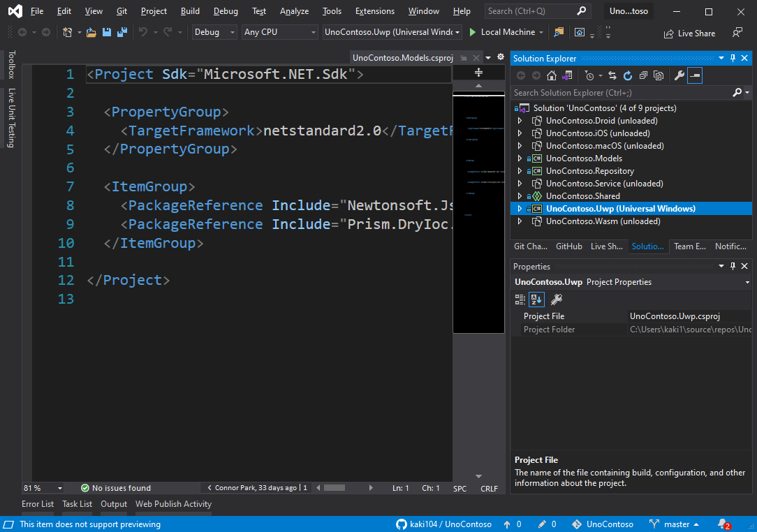Screen dimensions: 757x532
Task: Click unpushed commits count in status bar
Action: 512,524
